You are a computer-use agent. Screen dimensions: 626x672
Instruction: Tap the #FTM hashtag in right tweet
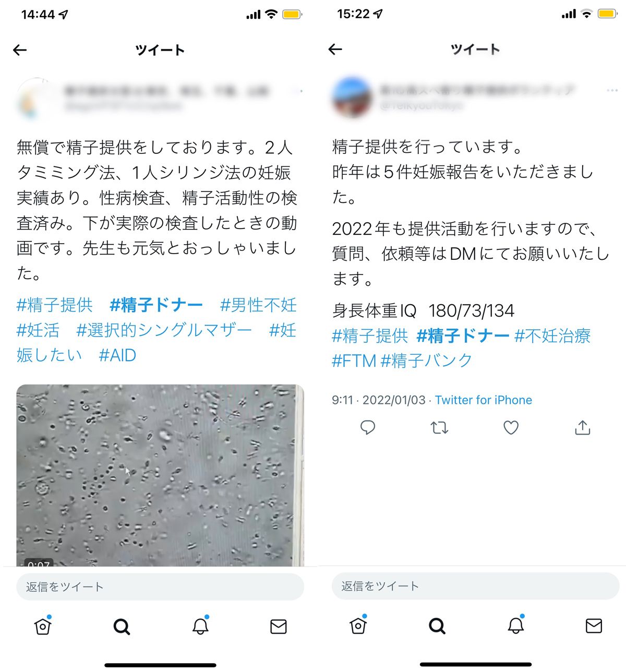point(354,361)
